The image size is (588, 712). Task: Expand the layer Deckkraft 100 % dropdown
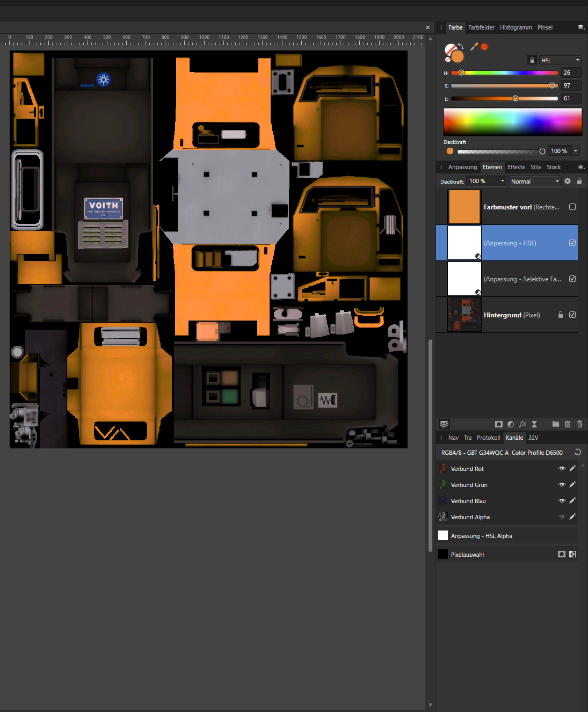pyautogui.click(x=503, y=181)
